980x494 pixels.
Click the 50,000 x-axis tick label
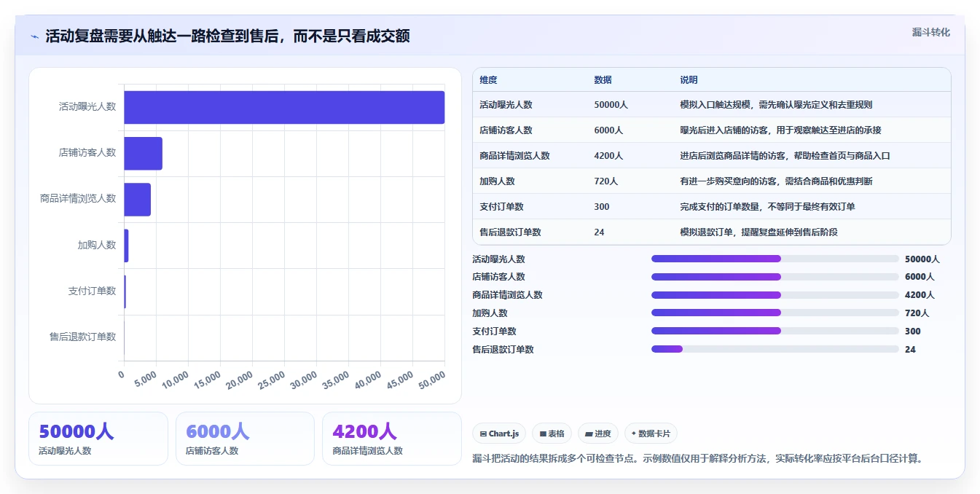click(x=431, y=380)
